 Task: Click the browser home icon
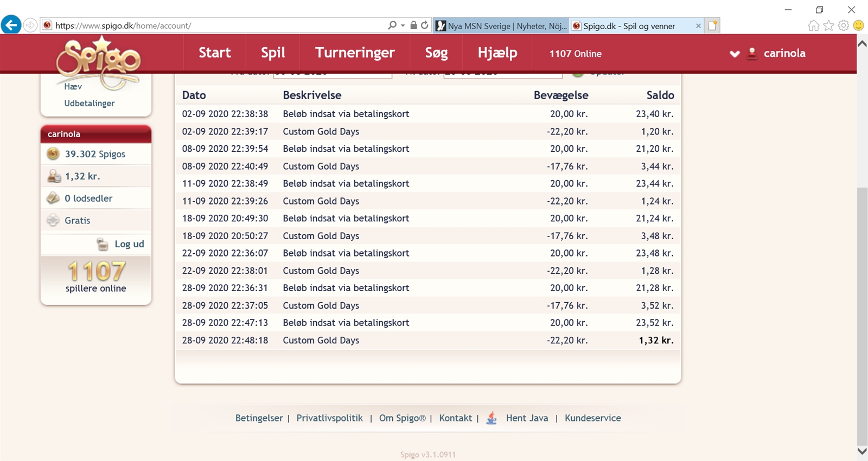pyautogui.click(x=813, y=25)
